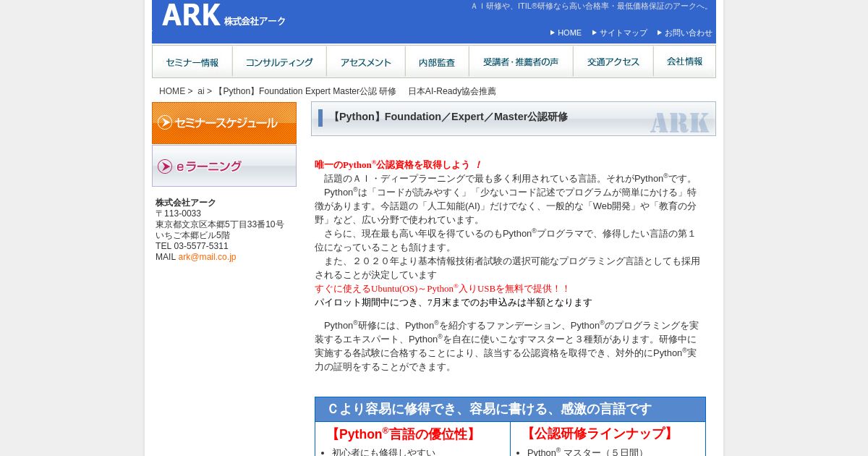Open the サイトマップ link

623,33
